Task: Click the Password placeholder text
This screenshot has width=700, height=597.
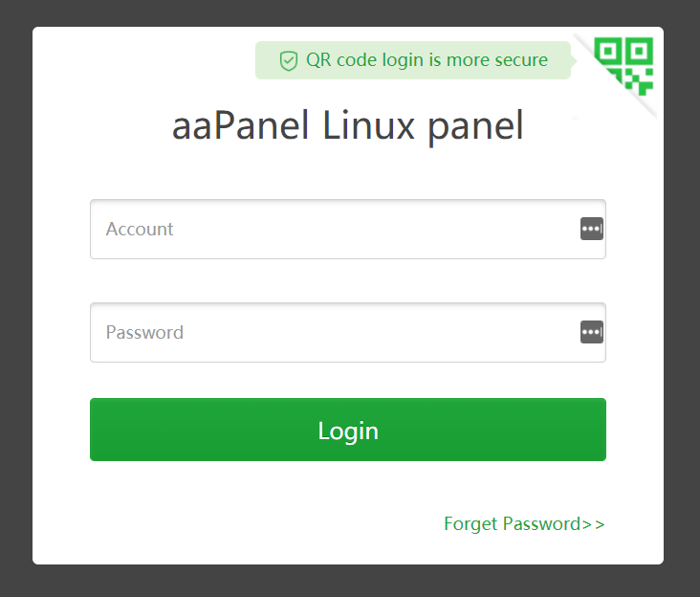Action: pyautogui.click(x=144, y=332)
